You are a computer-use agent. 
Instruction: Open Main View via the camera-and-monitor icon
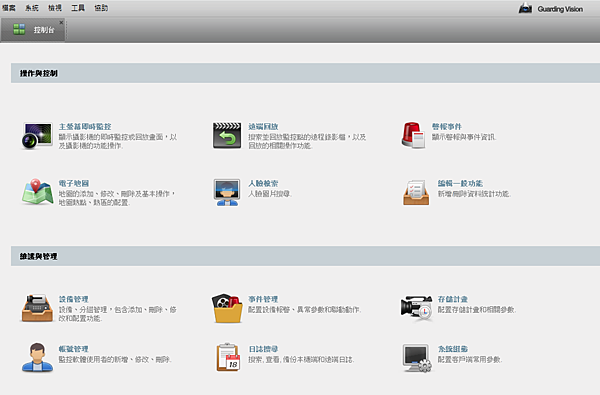pos(37,136)
